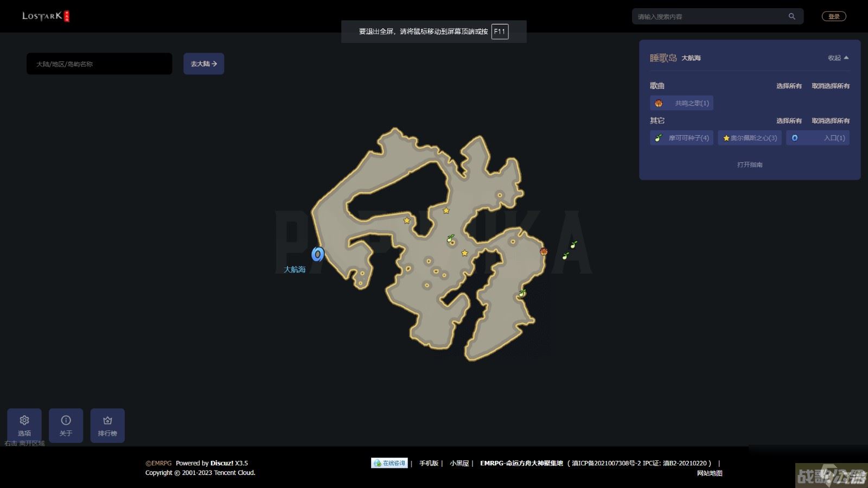
Task: Click the ©EMRPG footer link
Action: 158,463
